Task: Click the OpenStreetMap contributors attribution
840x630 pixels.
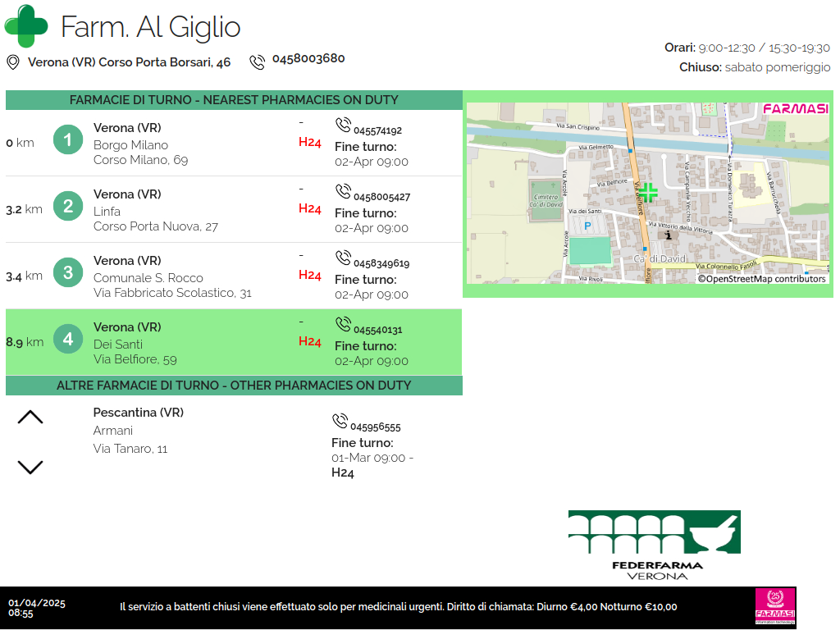Action: click(x=762, y=279)
